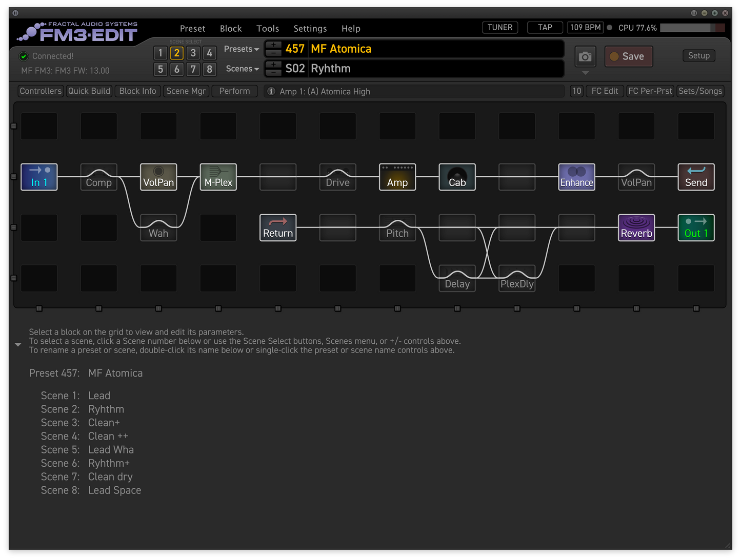Step to the next preset with plus/minus
The width and height of the screenshot is (741, 560).
click(273, 45)
